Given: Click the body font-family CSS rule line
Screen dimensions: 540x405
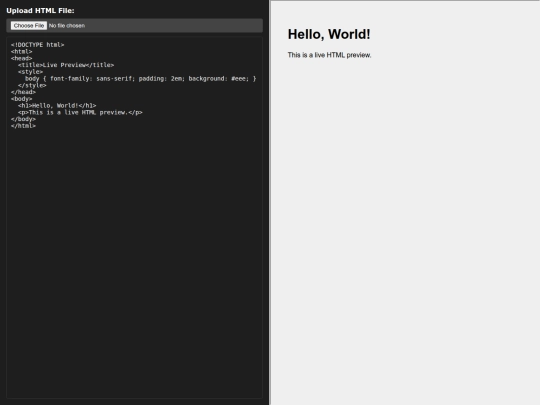Looking at the screenshot, I should [141, 79].
